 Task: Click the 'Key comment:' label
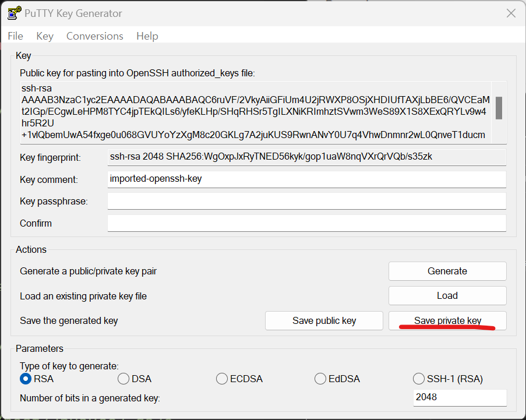click(49, 180)
